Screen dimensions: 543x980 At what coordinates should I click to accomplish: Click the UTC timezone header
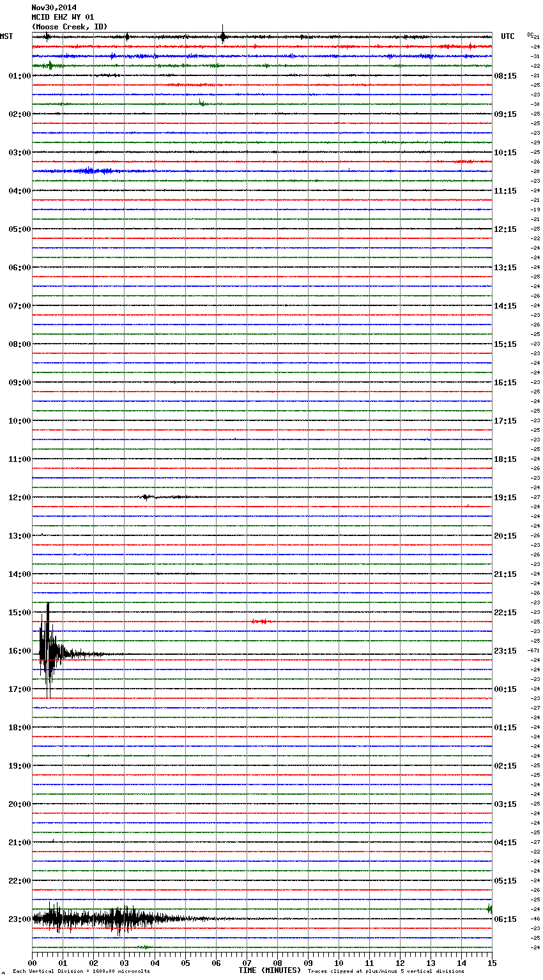tap(508, 36)
